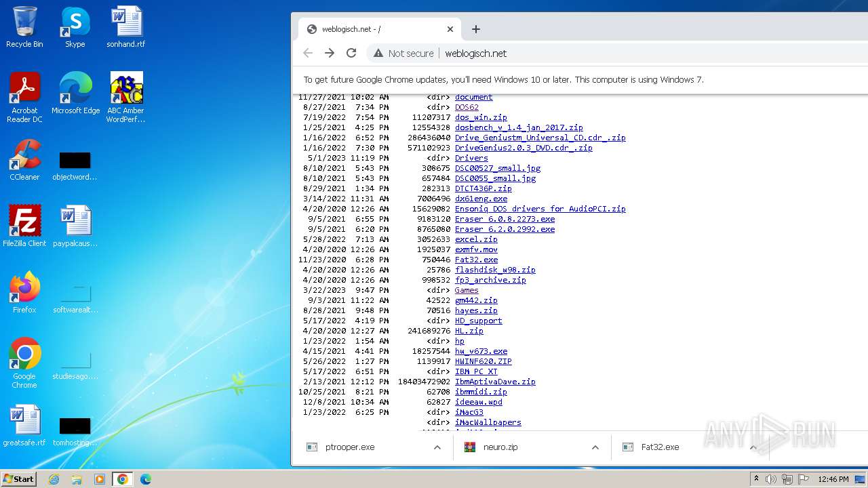Open the greatsafe.rtf document
Screen dimensions: 868x488
[24, 425]
